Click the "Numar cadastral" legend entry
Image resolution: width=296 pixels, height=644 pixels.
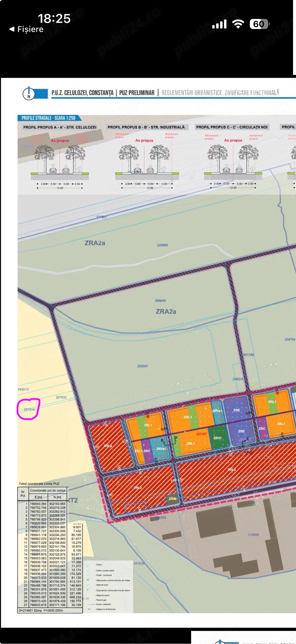[x=103, y=604]
